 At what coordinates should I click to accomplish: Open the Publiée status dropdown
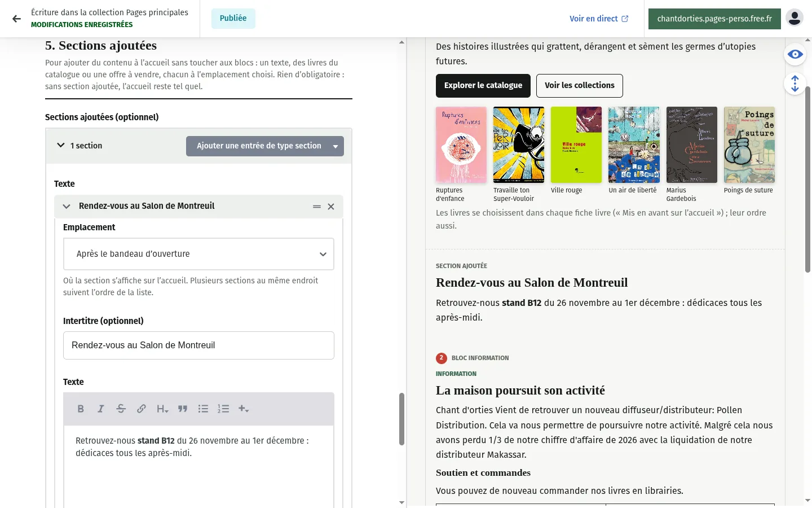point(233,18)
